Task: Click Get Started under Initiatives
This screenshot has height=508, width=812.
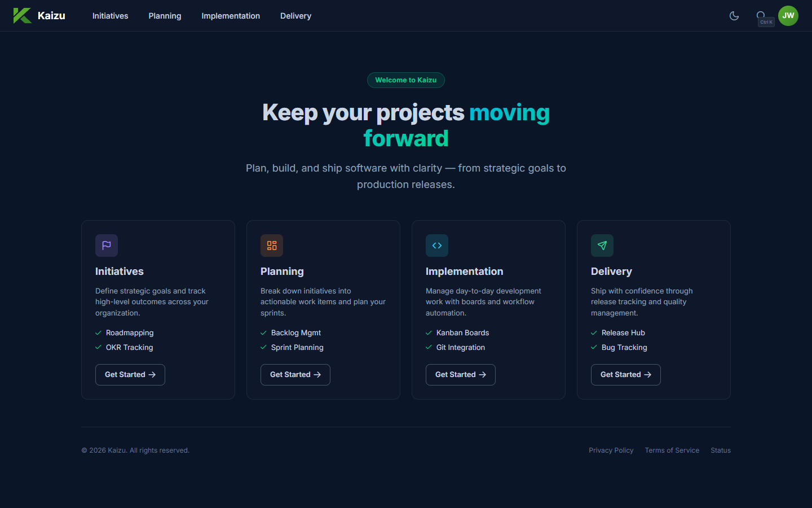Action: (130, 374)
